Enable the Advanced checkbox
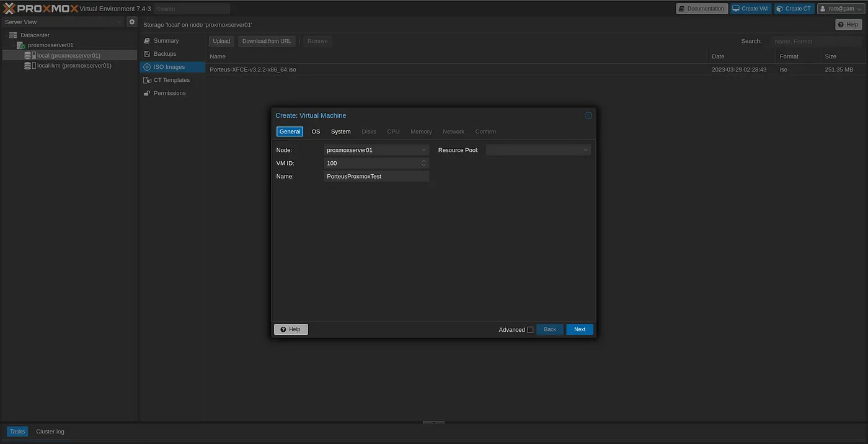868x444 pixels. 530,330
